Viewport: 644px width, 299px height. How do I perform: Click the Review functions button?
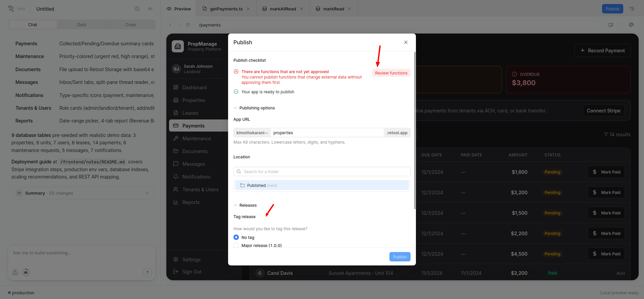(x=391, y=73)
